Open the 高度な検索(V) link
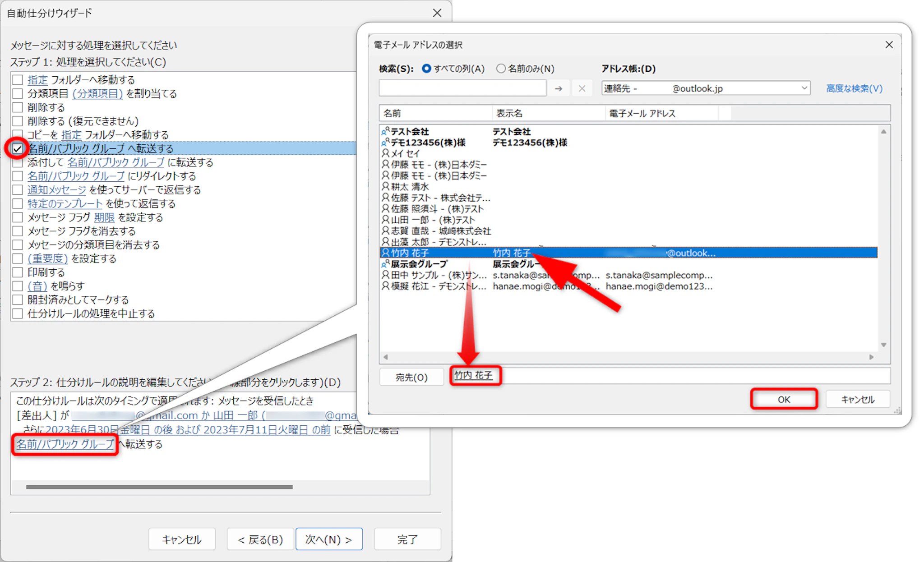 click(x=854, y=88)
